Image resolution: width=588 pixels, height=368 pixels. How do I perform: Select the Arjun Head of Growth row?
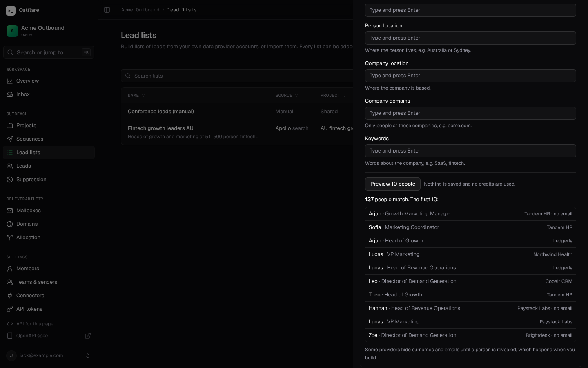pos(470,241)
